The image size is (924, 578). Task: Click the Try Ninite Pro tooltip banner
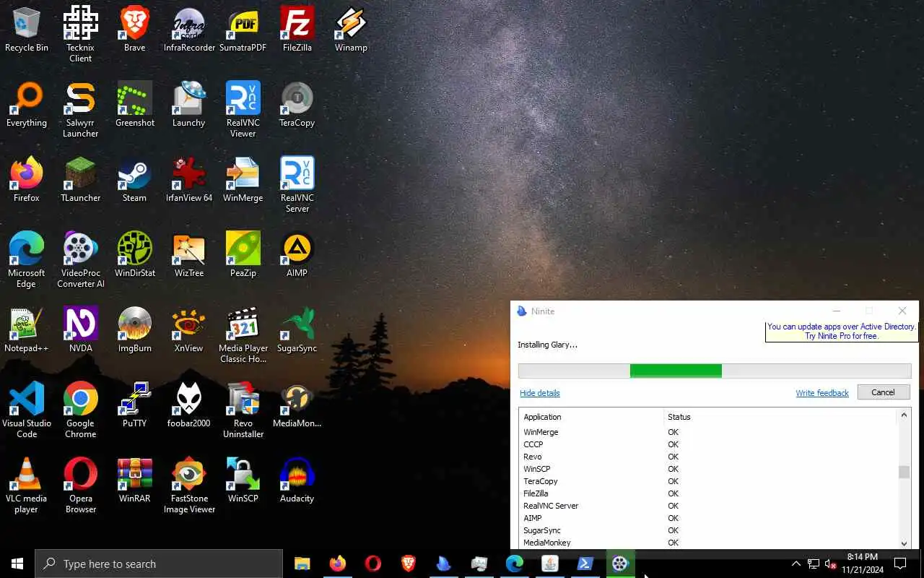click(x=841, y=332)
